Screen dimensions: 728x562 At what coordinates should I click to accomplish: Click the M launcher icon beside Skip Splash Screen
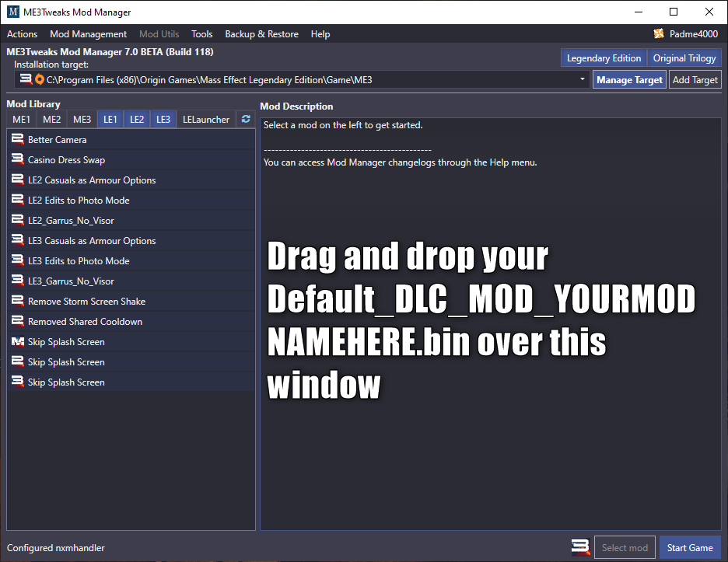tap(18, 341)
